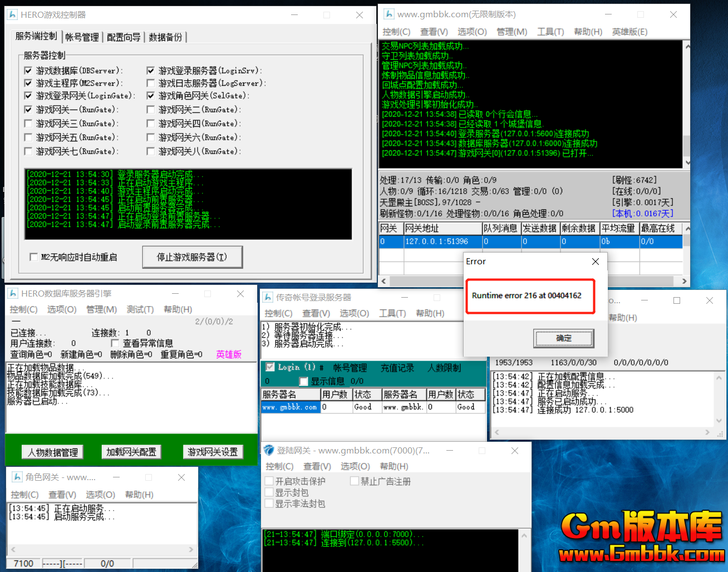The width and height of the screenshot is (728, 572).
Task: Click the 登陆网关 blue globe title icon
Action: [269, 450]
